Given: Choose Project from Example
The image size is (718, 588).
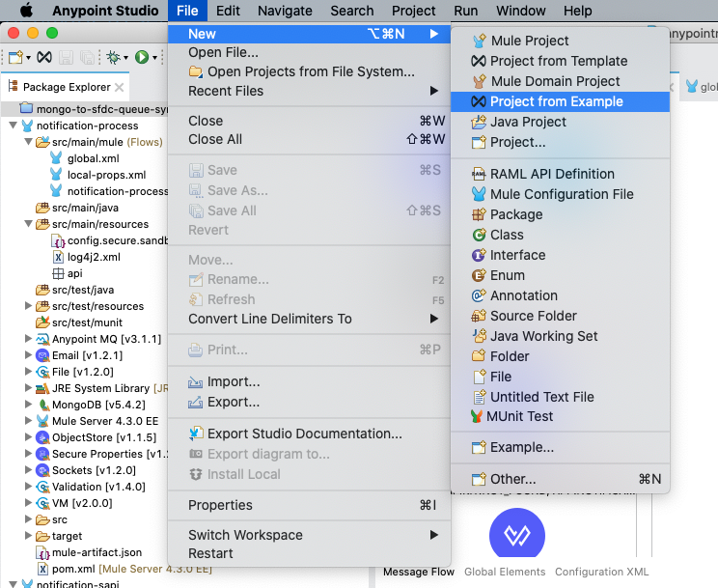Looking at the screenshot, I should pyautogui.click(x=556, y=101).
